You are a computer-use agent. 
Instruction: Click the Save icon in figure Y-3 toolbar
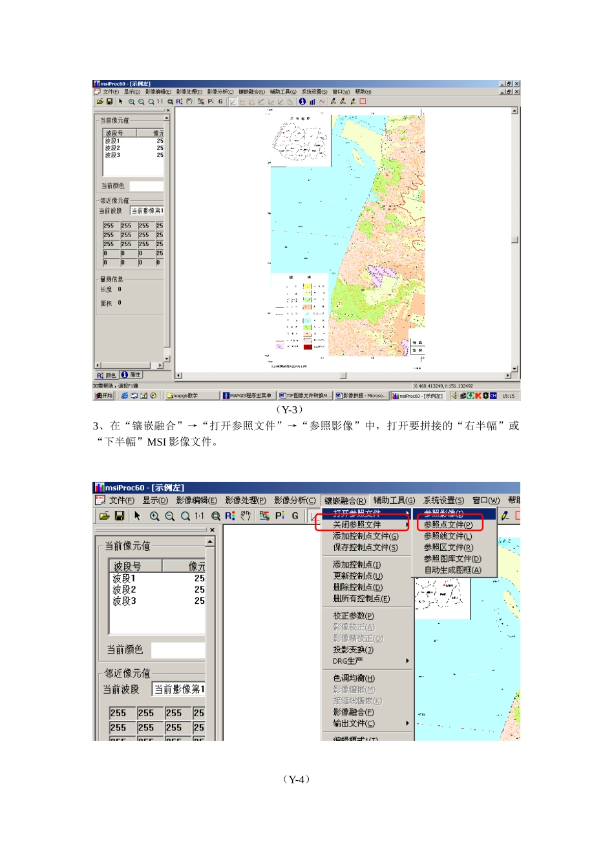click(109, 101)
